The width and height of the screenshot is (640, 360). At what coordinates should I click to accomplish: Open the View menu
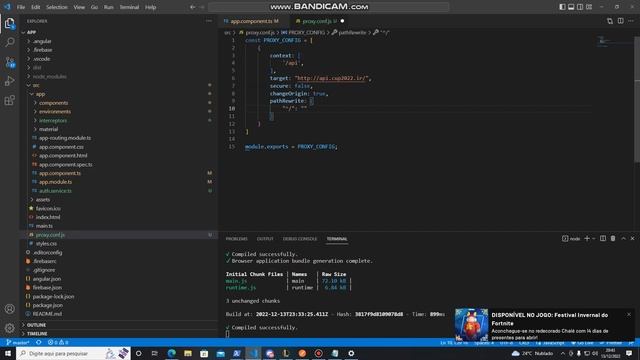coord(79,7)
